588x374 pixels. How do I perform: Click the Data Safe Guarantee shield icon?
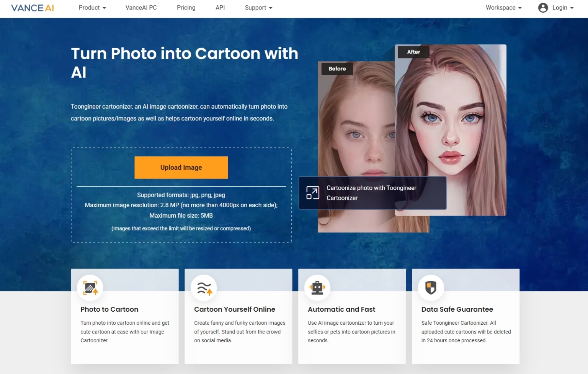[x=431, y=288]
